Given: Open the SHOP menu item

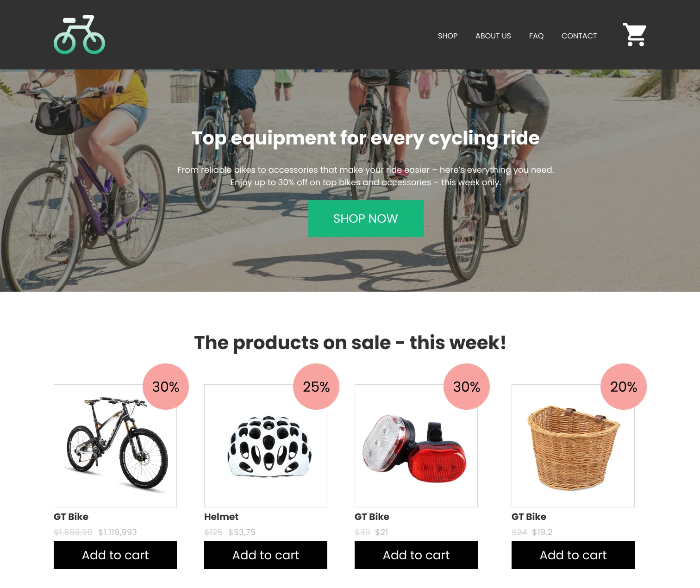Looking at the screenshot, I should coord(448,36).
